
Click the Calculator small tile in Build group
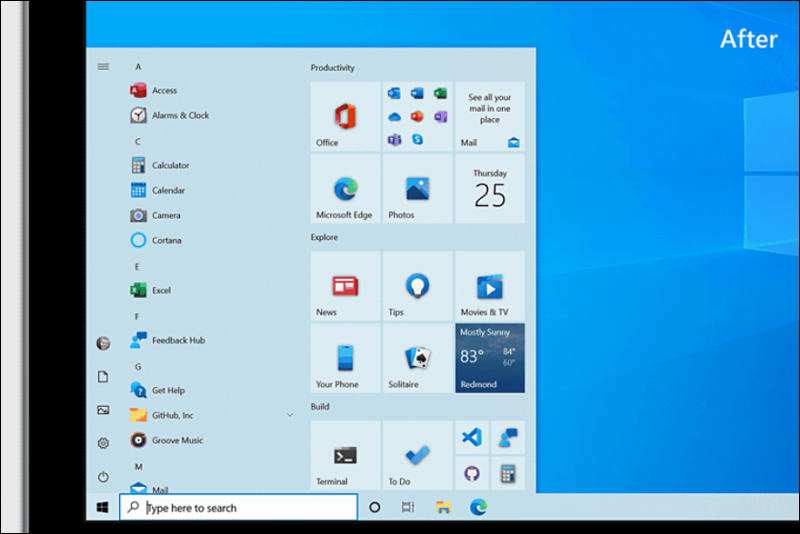(x=508, y=474)
